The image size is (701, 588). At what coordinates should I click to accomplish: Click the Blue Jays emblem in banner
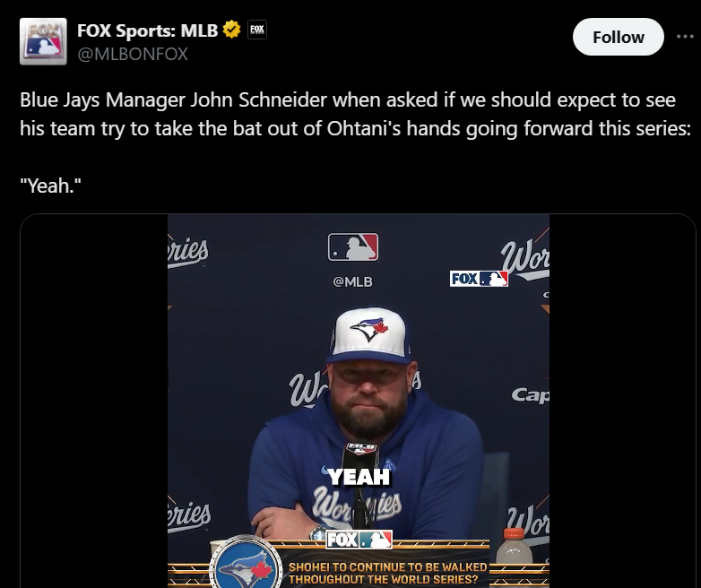[244, 565]
